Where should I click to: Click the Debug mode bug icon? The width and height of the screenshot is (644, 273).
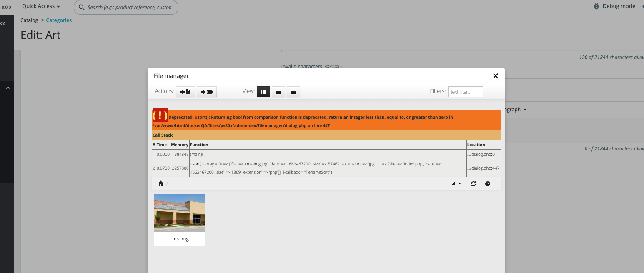tap(596, 6)
